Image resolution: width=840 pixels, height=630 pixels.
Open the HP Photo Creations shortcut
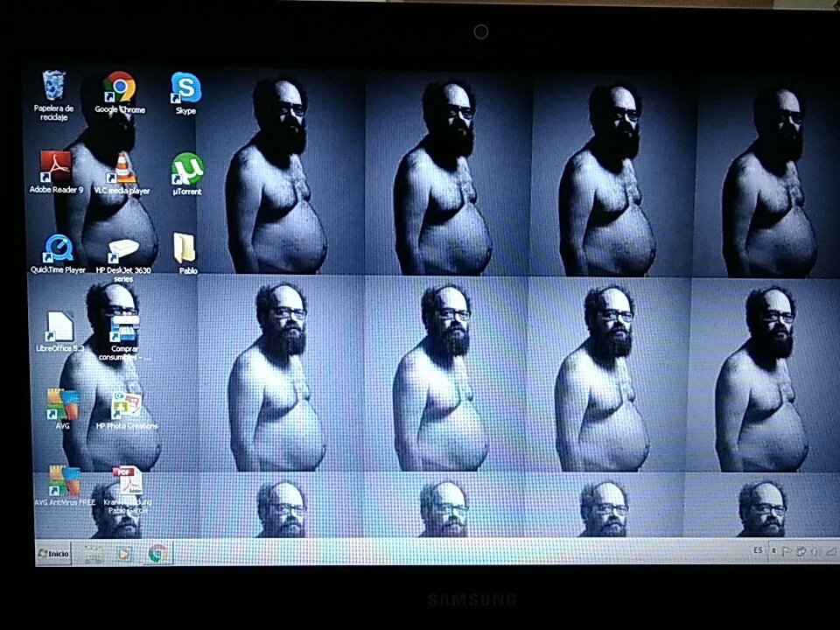pos(126,410)
